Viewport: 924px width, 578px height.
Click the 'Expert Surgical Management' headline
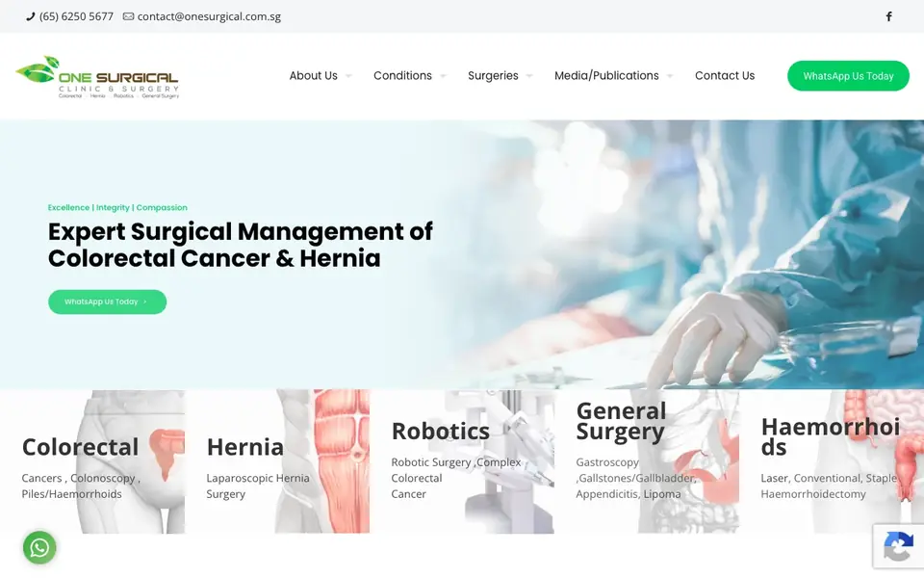240,245
